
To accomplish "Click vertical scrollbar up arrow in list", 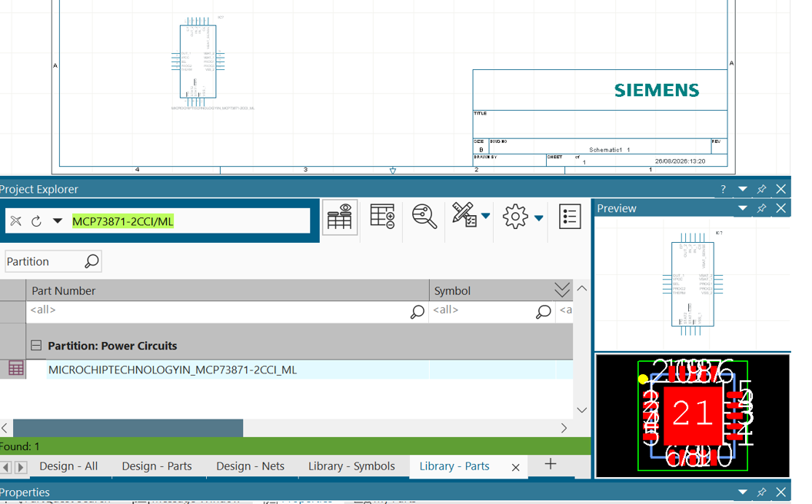I will pyautogui.click(x=582, y=289).
